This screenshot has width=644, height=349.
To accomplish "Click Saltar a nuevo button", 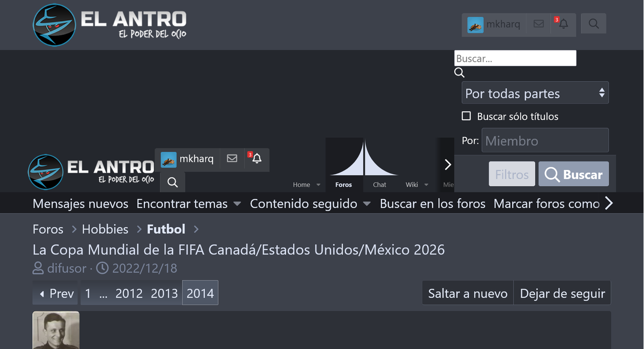I will point(468,293).
